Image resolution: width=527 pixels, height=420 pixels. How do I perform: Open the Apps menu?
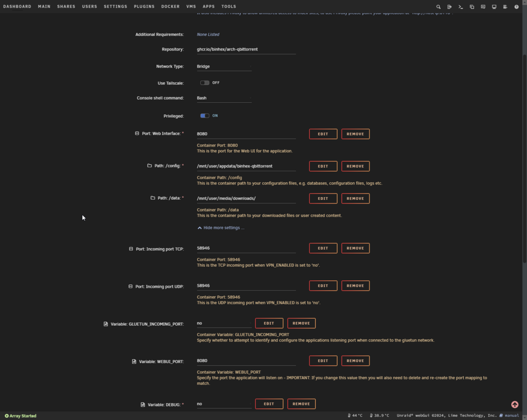pos(208,6)
